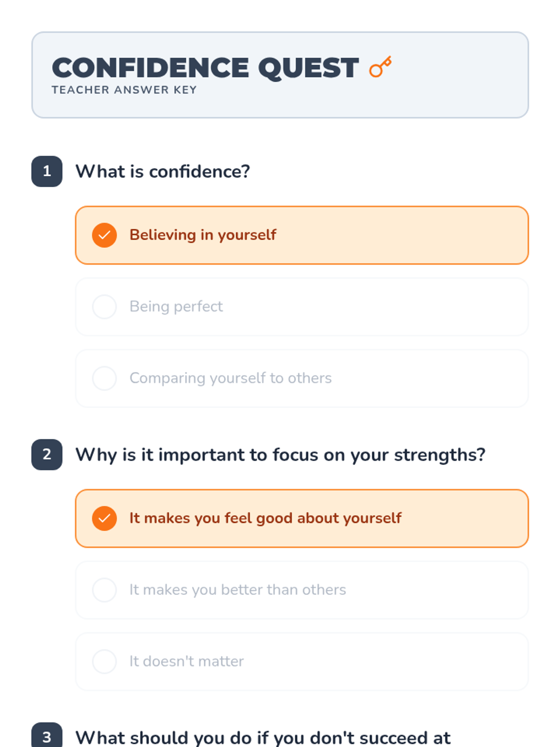Click the Teacher Answer Key subtitle
Viewport: 560px width, 747px height.
[124, 90]
